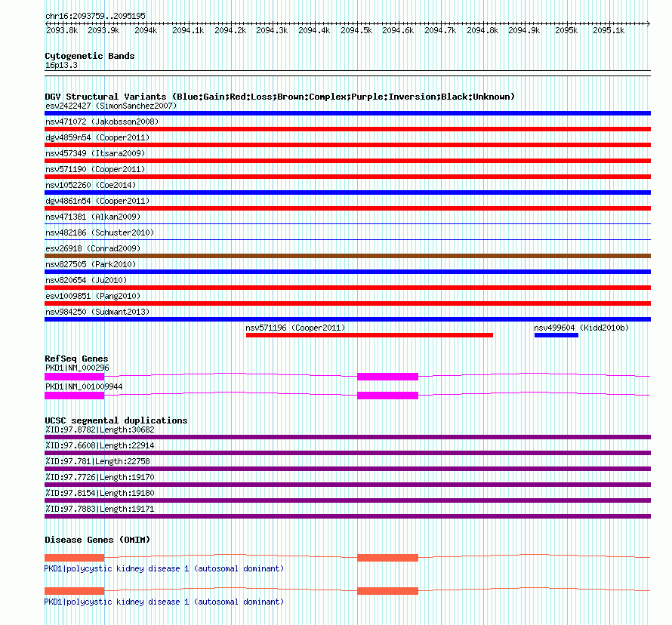Click segmental duplication %ID:97.6608 Length:22914
The width and height of the screenshot is (672, 625).
[347, 453]
